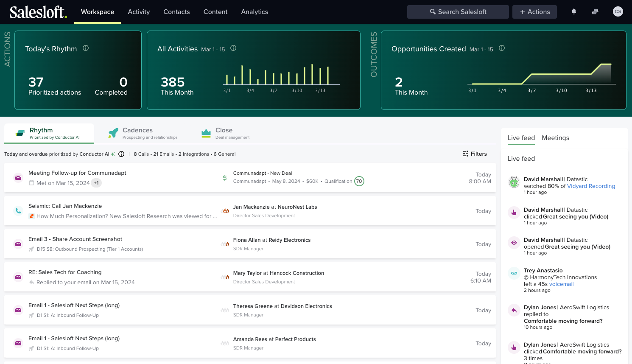Click dollar deal icon for Communadapt - New Deal

pyautogui.click(x=225, y=178)
